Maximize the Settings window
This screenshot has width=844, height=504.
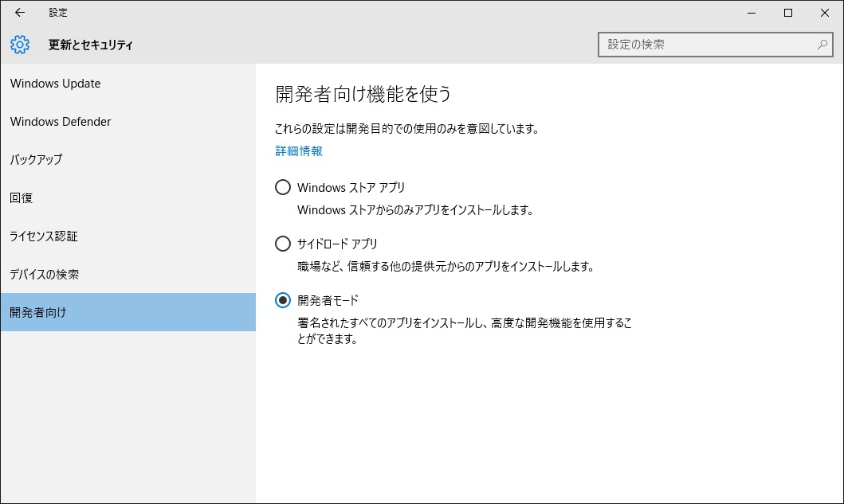pos(787,13)
